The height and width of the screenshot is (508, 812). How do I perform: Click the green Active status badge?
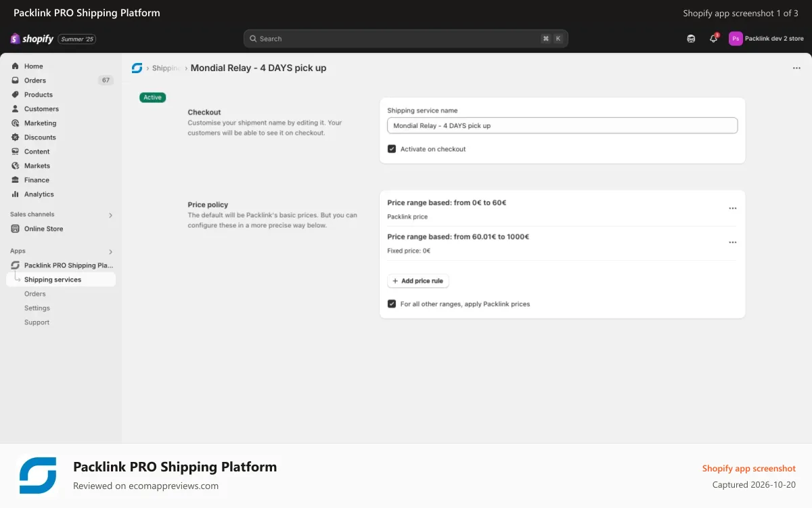[152, 98]
